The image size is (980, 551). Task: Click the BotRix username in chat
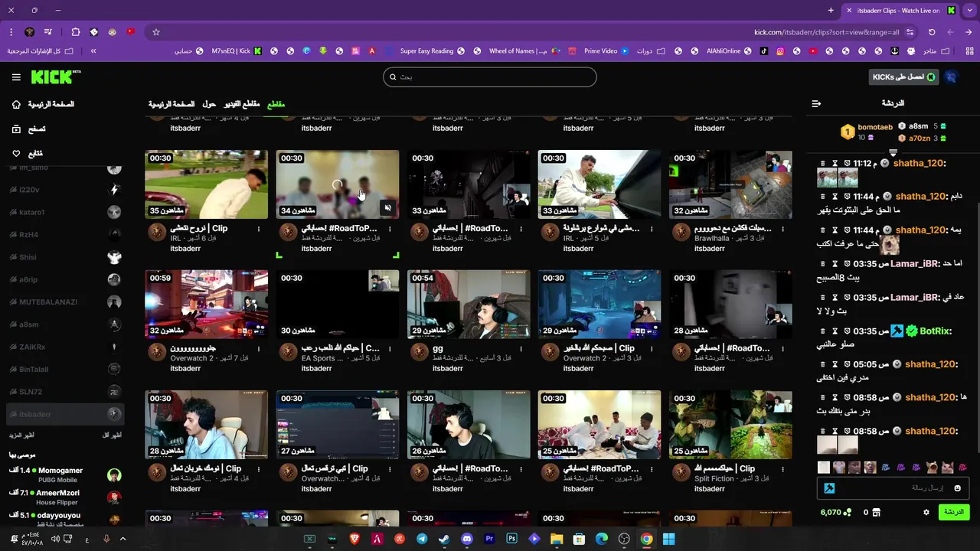coord(935,331)
